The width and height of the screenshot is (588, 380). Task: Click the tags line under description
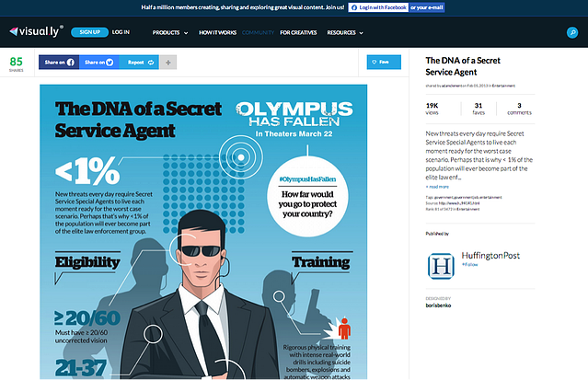pyautogui.click(x=464, y=197)
